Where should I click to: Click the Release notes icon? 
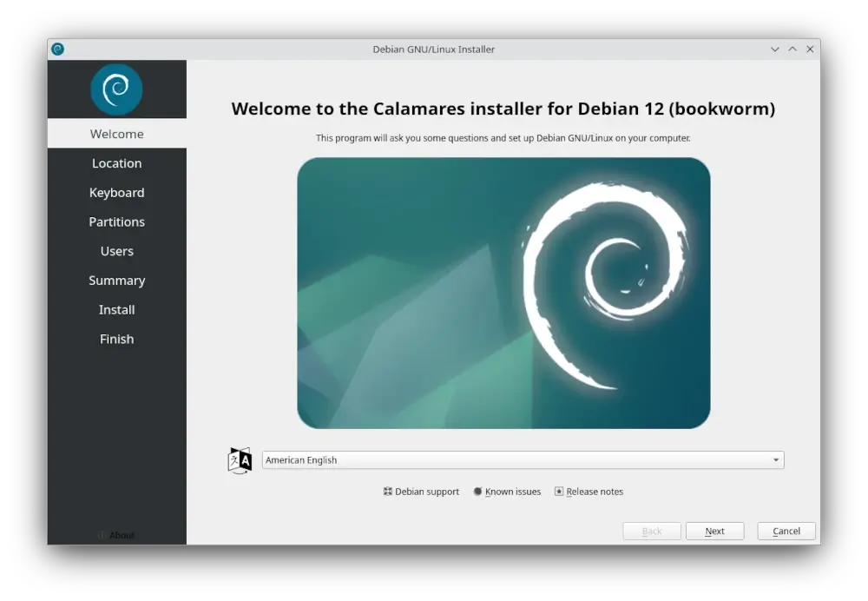click(x=558, y=492)
